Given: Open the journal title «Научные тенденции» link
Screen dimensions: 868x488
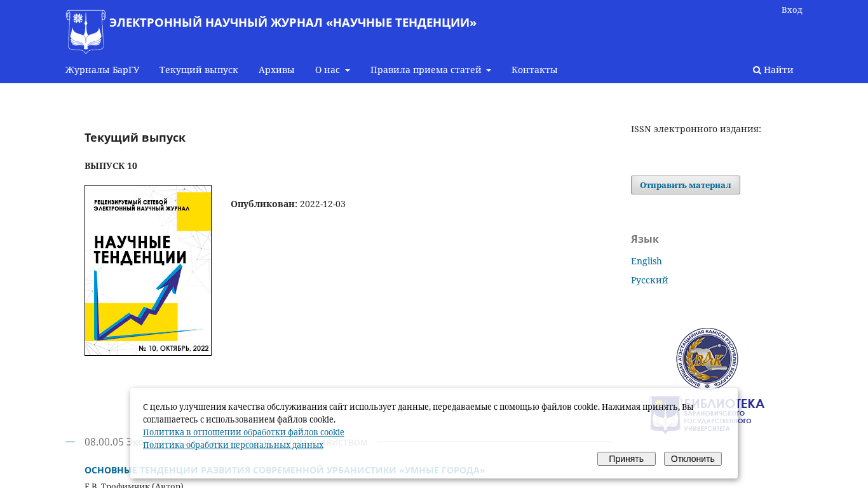Looking at the screenshot, I should click(x=293, y=22).
